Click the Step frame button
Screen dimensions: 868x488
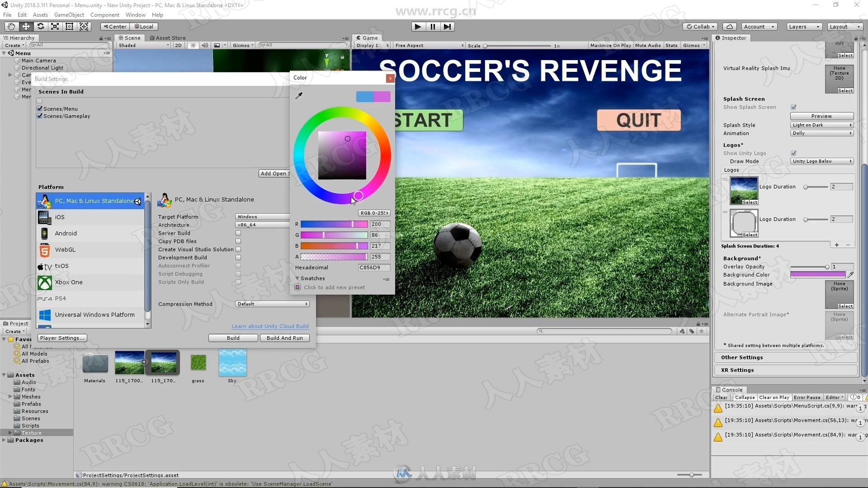(x=447, y=27)
